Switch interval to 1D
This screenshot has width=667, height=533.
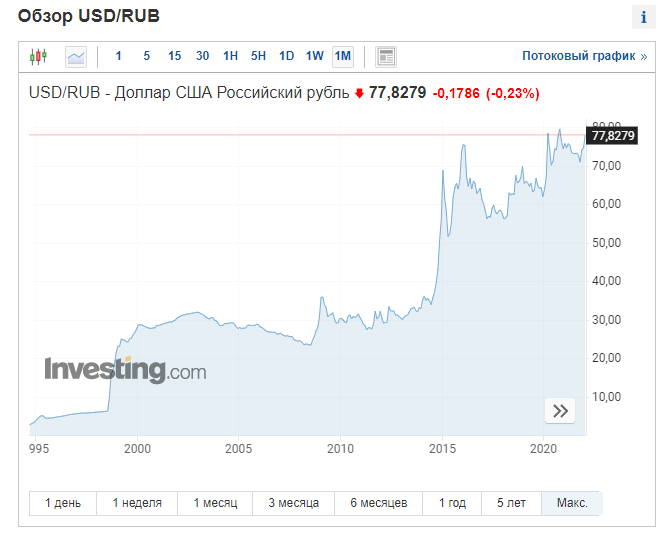(286, 56)
